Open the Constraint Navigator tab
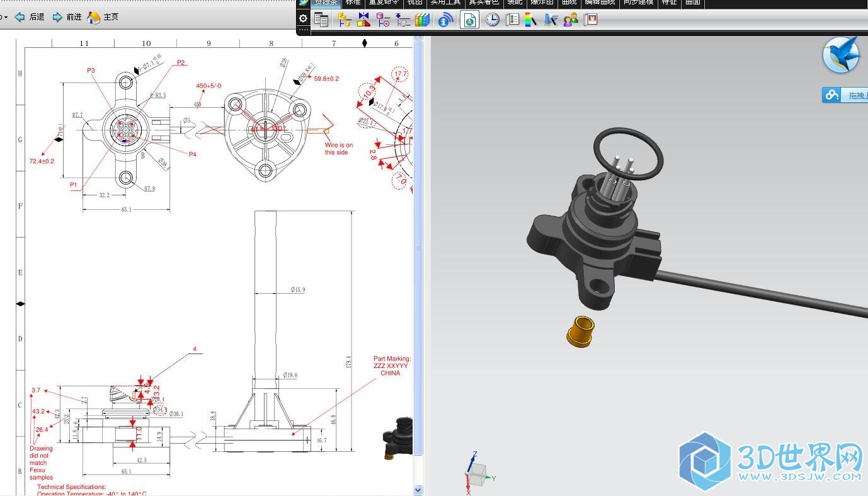This screenshot has width=868, height=496. click(x=363, y=20)
